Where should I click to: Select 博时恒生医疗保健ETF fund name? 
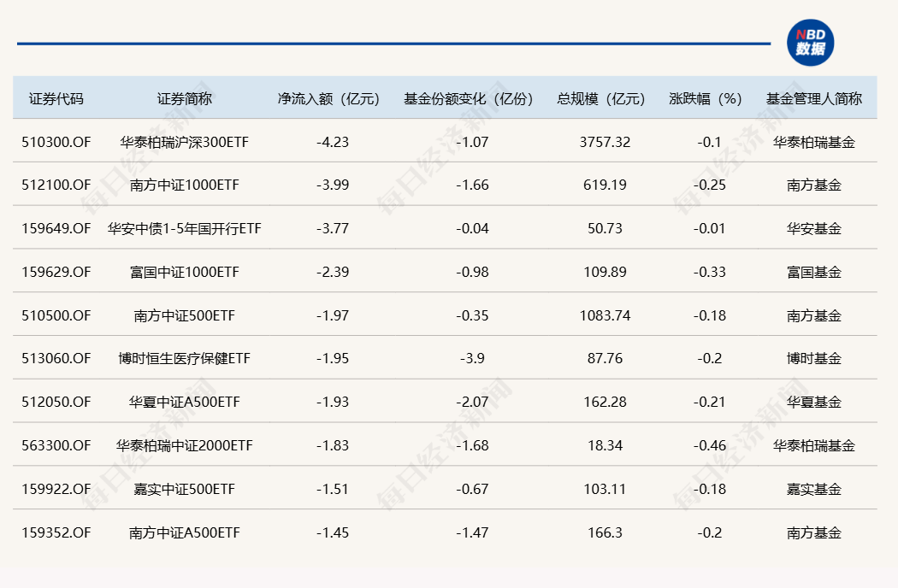(184, 359)
